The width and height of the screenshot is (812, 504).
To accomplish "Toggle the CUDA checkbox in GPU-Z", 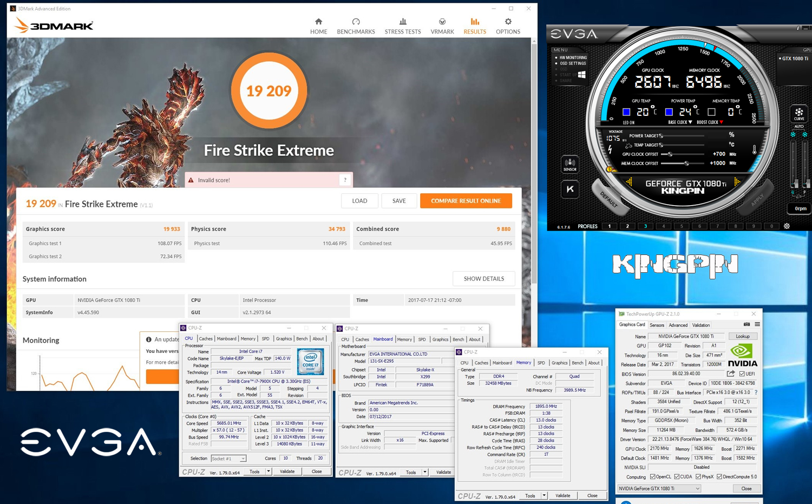I will [677, 477].
